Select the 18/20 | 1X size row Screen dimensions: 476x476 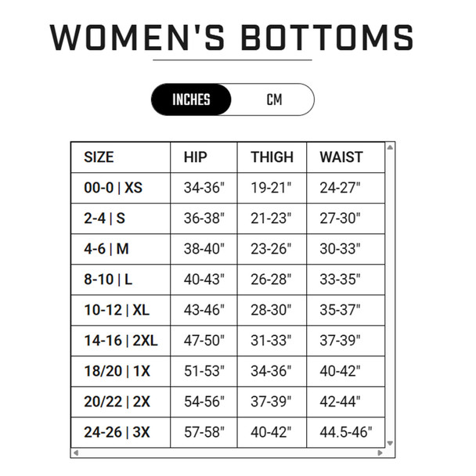[x=117, y=371]
